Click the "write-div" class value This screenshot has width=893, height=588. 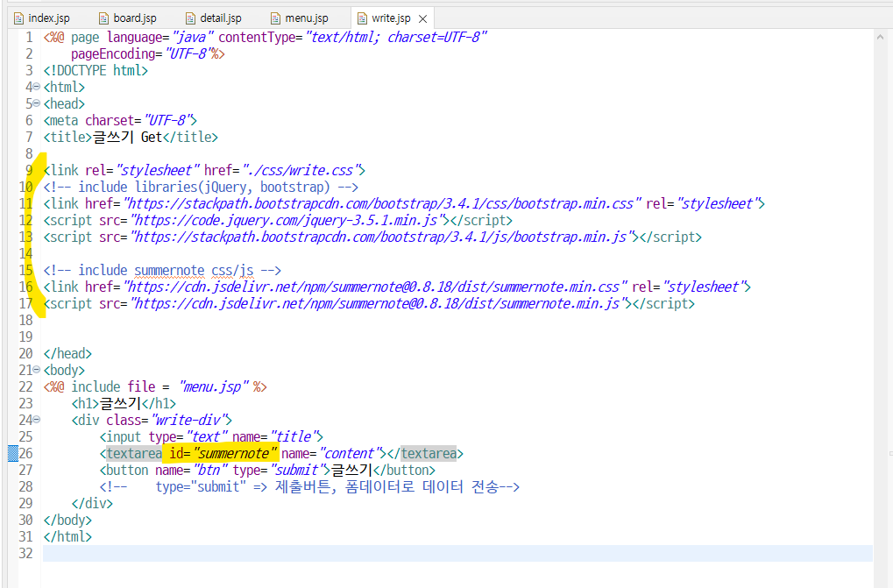[188, 420]
